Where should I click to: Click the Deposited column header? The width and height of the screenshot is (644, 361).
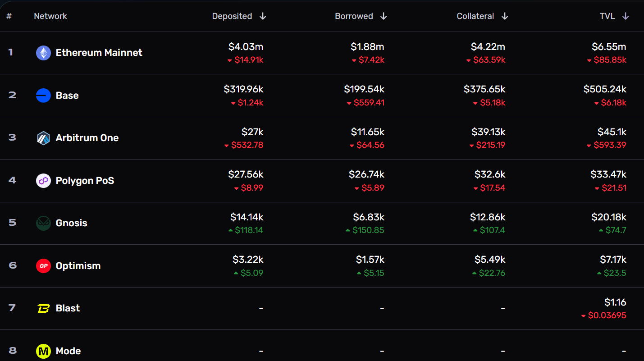232,16
